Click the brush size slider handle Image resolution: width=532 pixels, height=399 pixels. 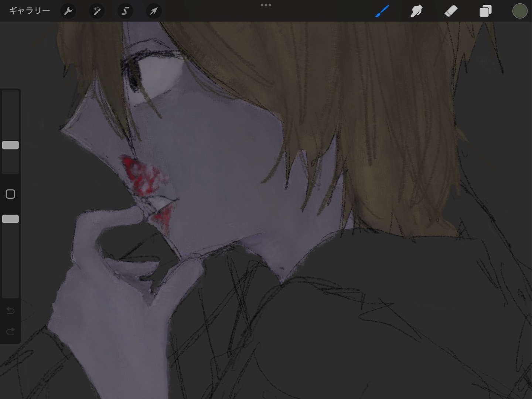[10, 145]
